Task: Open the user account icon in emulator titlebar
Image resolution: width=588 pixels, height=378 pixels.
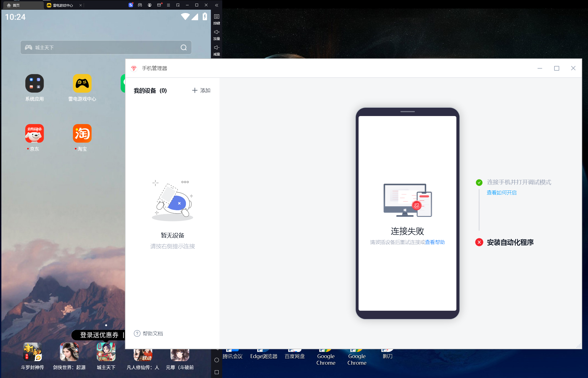Action: coord(150,5)
